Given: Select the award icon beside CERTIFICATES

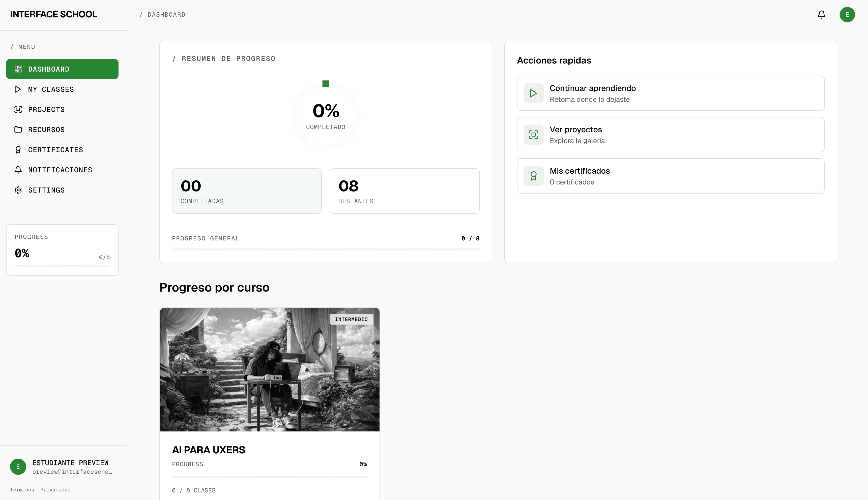Looking at the screenshot, I should pyautogui.click(x=18, y=149).
